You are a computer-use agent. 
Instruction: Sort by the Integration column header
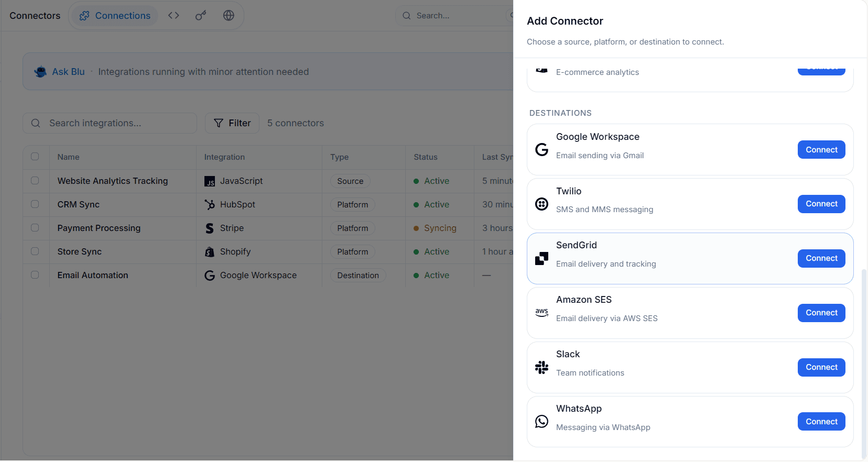pyautogui.click(x=224, y=157)
